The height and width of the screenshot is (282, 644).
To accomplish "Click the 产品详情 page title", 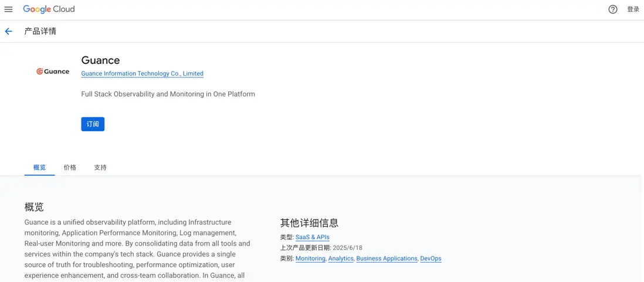I will [x=40, y=32].
